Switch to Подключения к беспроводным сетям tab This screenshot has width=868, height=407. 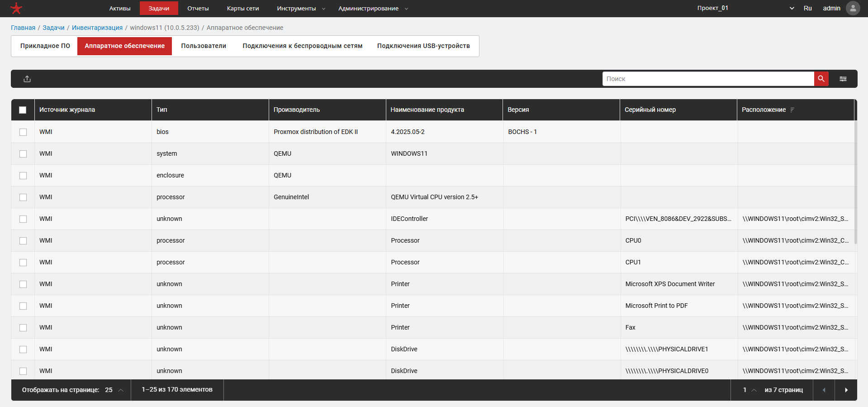[303, 46]
